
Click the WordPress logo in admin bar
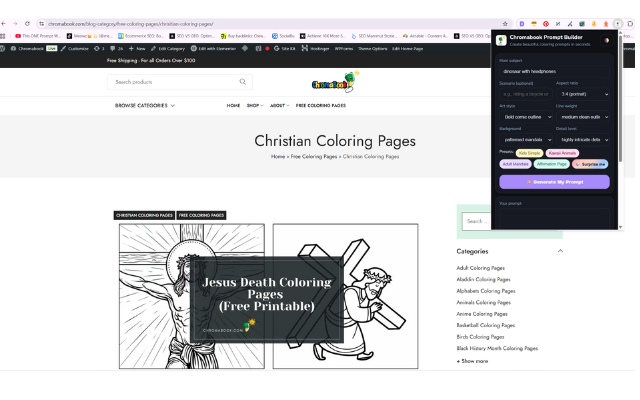(x=2, y=48)
